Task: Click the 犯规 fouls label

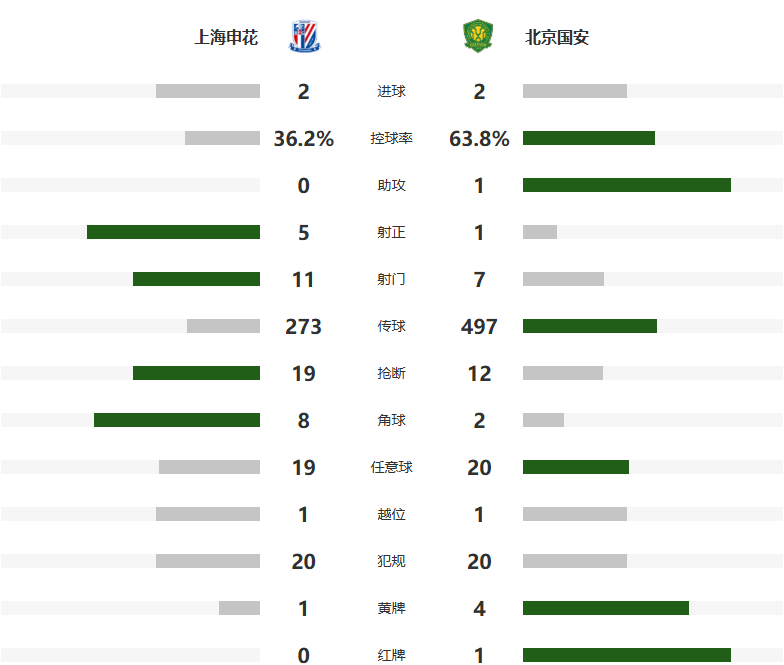Action: click(x=392, y=561)
